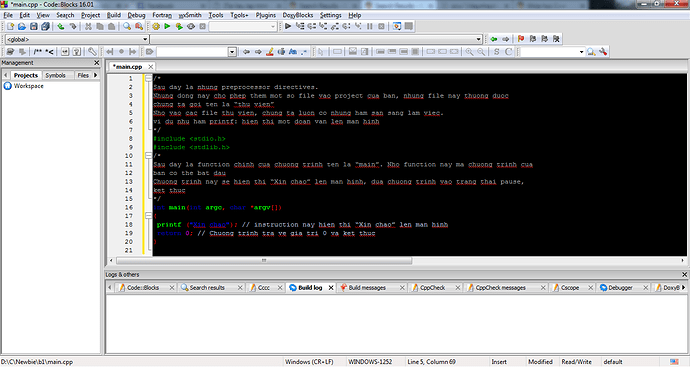
Task: Select the Workspace tree item
Action: (28, 86)
